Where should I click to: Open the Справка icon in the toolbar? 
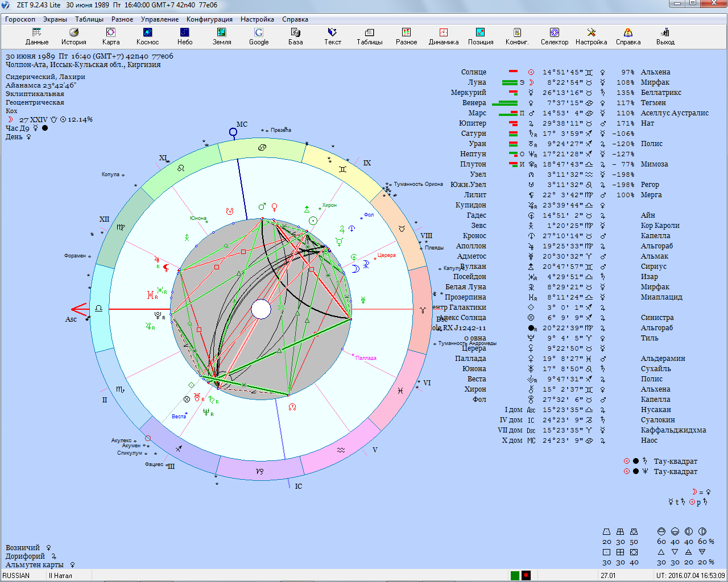pos(628,36)
